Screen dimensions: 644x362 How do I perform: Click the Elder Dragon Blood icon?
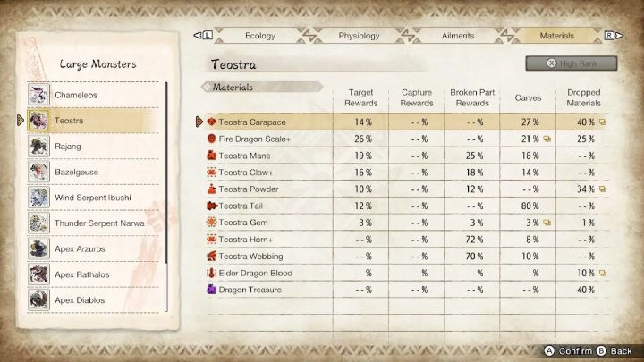point(211,273)
